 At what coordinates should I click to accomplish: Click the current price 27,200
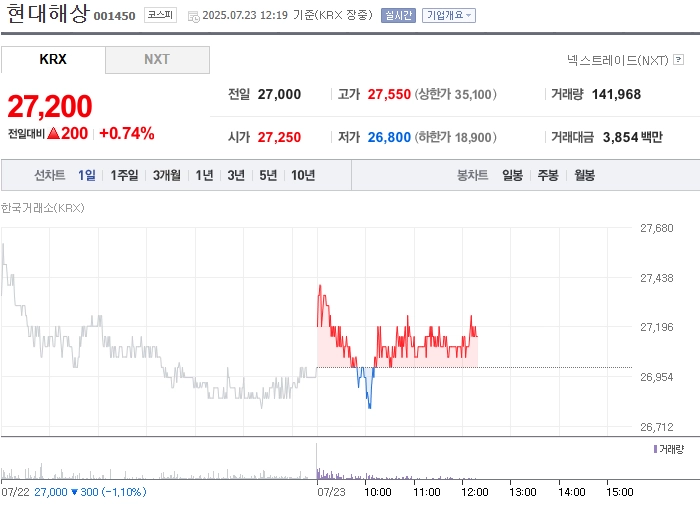point(50,106)
